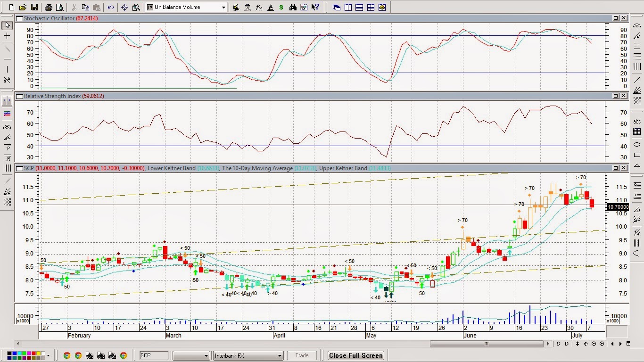Viewport: 644px width, 362px height.
Task: Pick the cyan color swatch
Action: click(19, 353)
